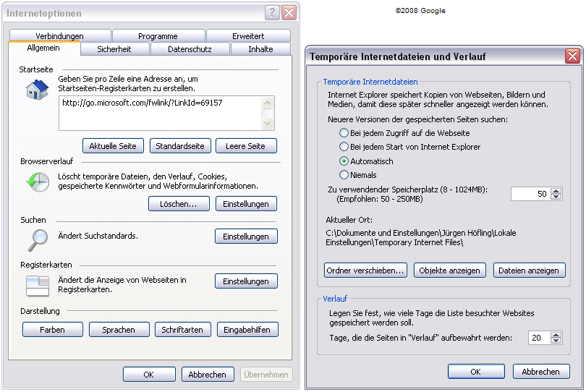The image size is (586, 392).
Task: Select 'Bei jedem Zugriff auf die Webseite'
Action: 344,133
